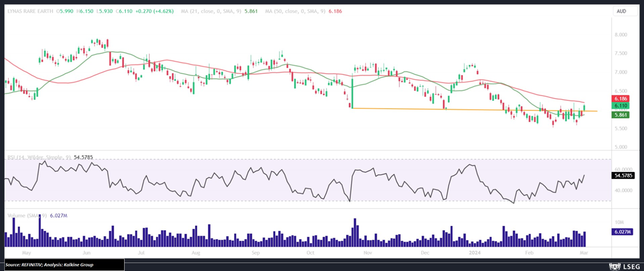Click the 8.000 price axis label
This screenshot has height=271, width=644.
coord(620,35)
